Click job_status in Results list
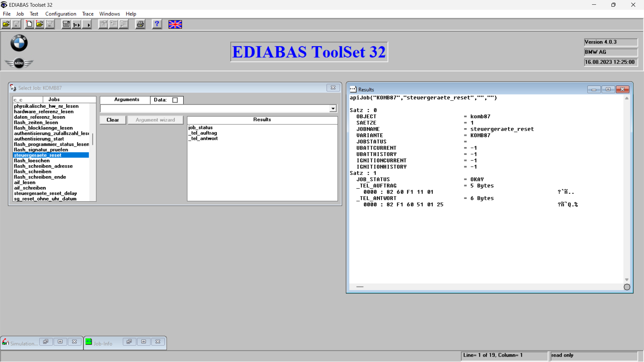 pyautogui.click(x=201, y=128)
